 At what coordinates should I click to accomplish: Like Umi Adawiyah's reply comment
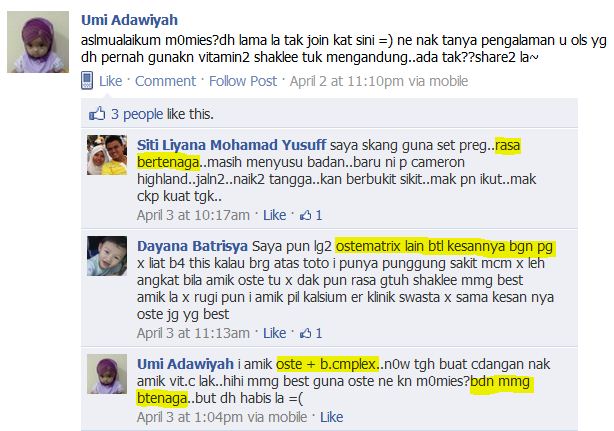[332, 417]
